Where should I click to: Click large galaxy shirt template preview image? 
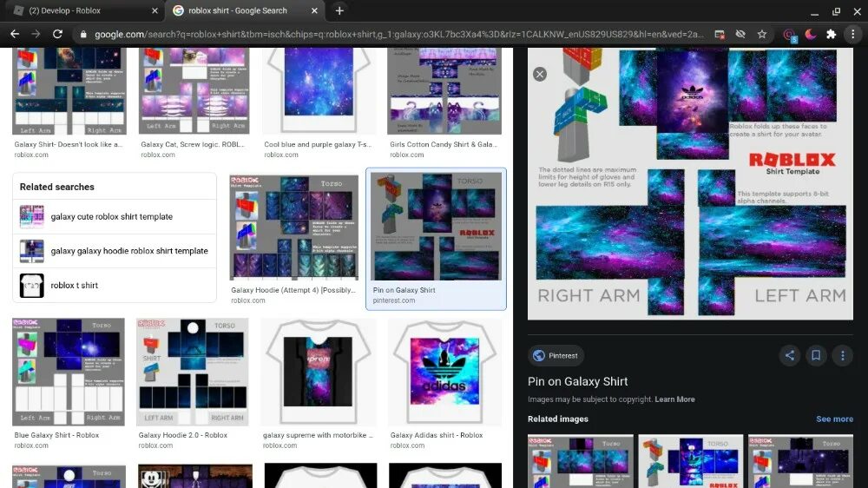pos(690,183)
